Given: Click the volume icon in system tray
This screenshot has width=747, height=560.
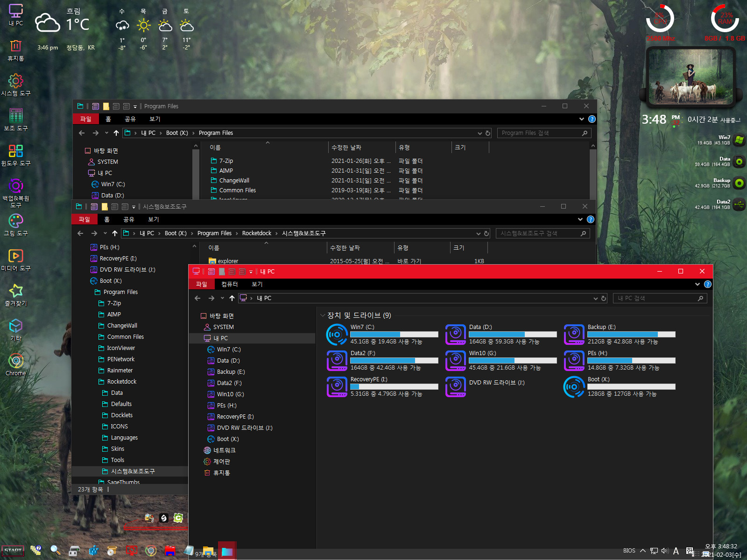Looking at the screenshot, I should 665,551.
